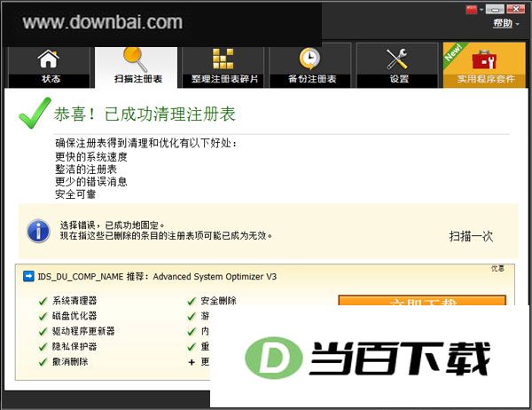This screenshot has height=410, width=532.
Task: Open the 实用程序套件 tab label
Action: (486, 79)
